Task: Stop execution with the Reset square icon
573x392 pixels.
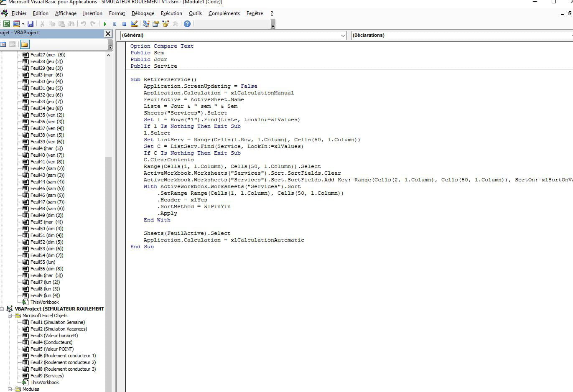Action: click(124, 24)
